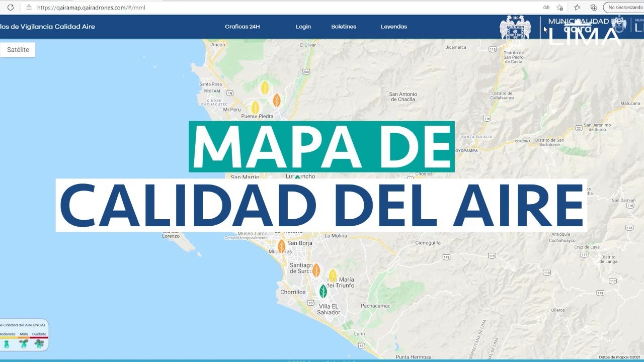The width and height of the screenshot is (644, 362).
Task: Click the La Molina map label
Action: pos(336,236)
